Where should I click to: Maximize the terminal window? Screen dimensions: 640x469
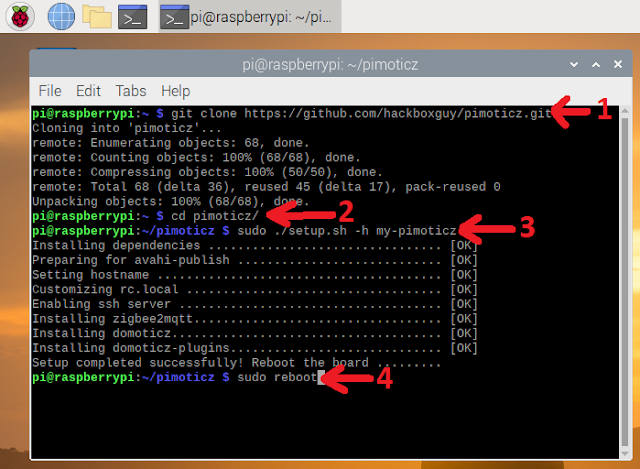596,64
